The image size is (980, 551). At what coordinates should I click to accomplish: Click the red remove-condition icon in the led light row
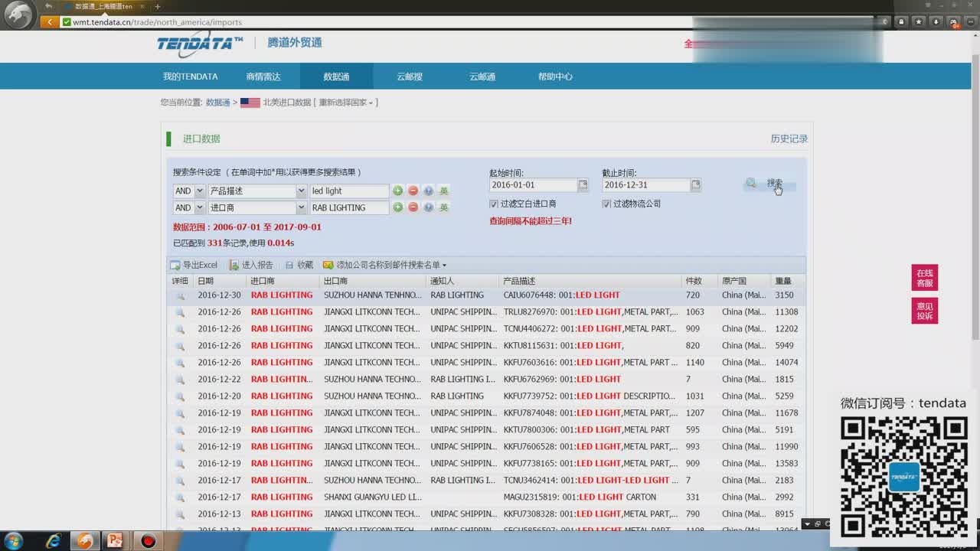(x=413, y=191)
